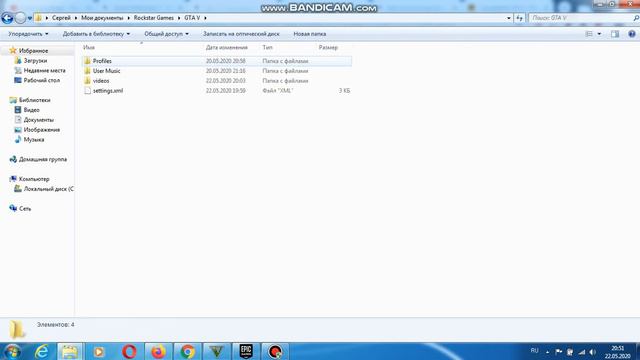The height and width of the screenshot is (360, 640).
Task: Open the recent locations dropdown arrow
Action: (29, 18)
